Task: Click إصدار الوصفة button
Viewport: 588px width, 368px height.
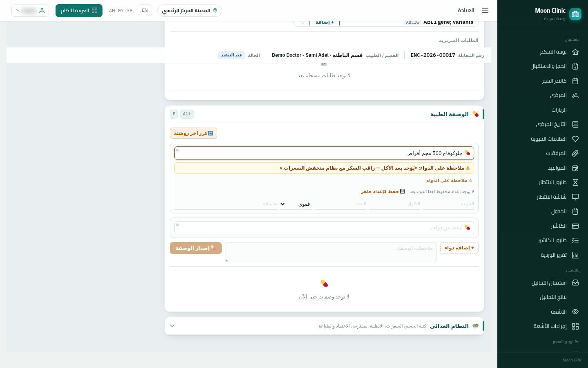Action: pyautogui.click(x=196, y=248)
